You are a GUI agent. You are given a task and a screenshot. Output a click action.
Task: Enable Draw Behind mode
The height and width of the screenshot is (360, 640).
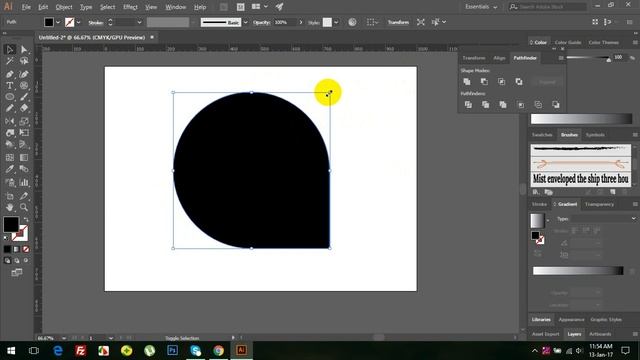tap(17, 260)
